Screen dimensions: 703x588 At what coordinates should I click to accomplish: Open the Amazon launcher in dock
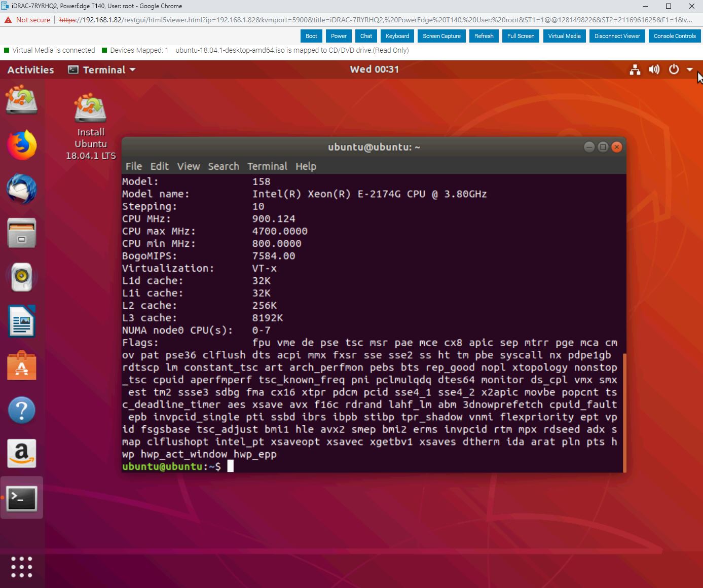(22, 454)
